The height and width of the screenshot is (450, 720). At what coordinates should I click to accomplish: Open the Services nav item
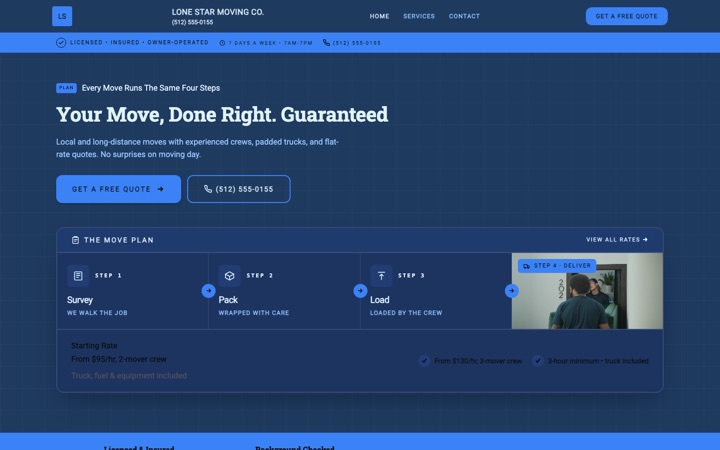[419, 16]
